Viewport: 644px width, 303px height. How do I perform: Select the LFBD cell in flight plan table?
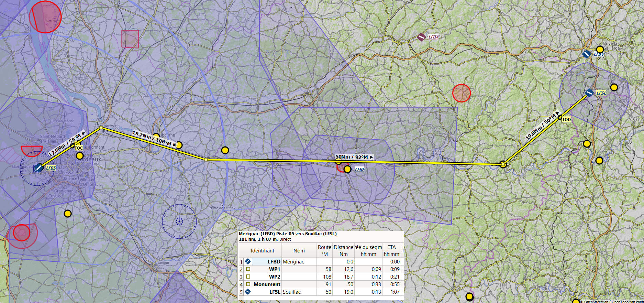[x=266, y=262]
